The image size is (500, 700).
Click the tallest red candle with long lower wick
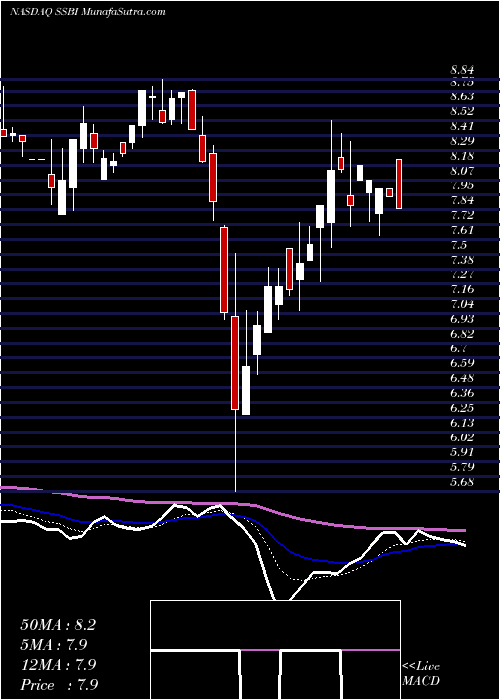tap(235, 362)
